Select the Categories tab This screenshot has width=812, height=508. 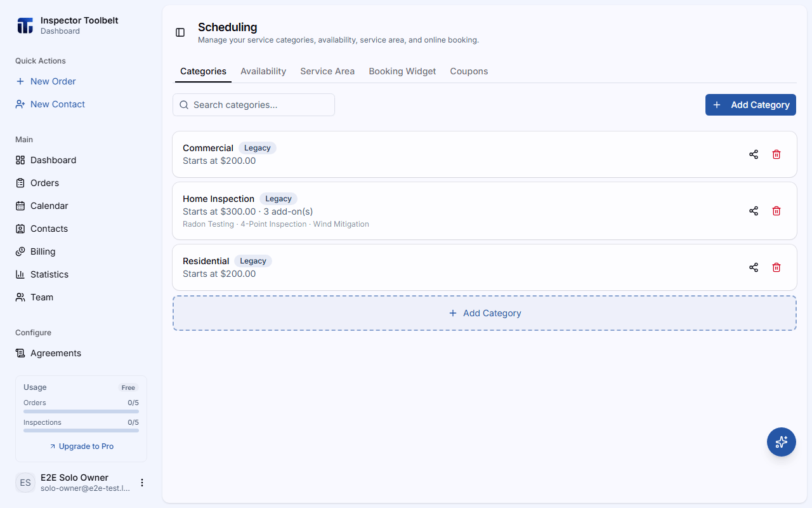(x=203, y=71)
